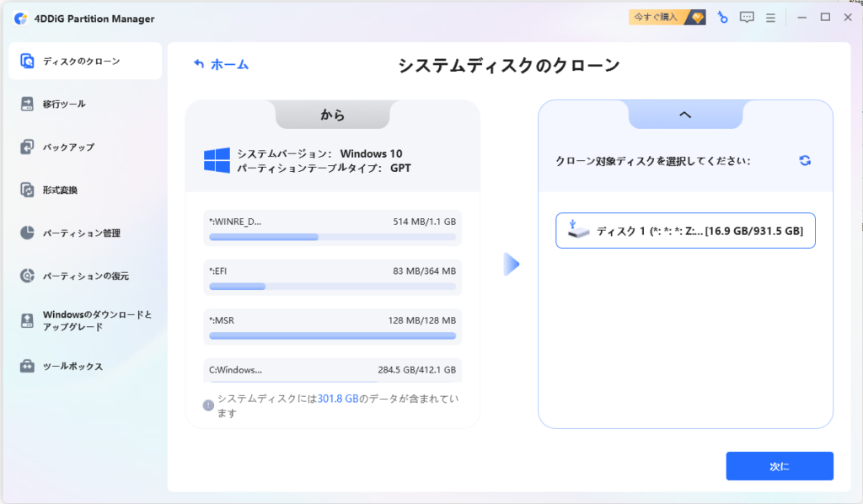The height and width of the screenshot is (504, 863).
Task: Open the feedback chat icon
Action: point(747,18)
